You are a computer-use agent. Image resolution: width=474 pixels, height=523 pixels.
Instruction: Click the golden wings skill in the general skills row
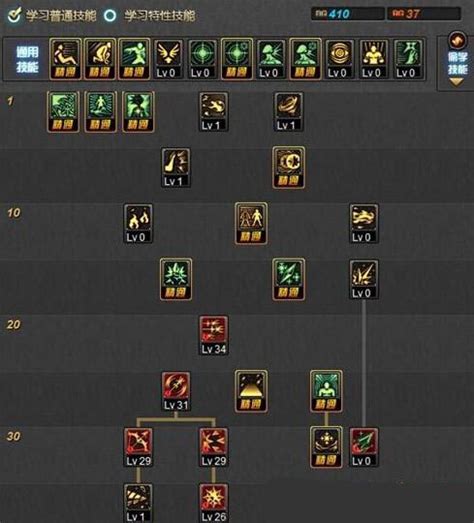(x=168, y=59)
